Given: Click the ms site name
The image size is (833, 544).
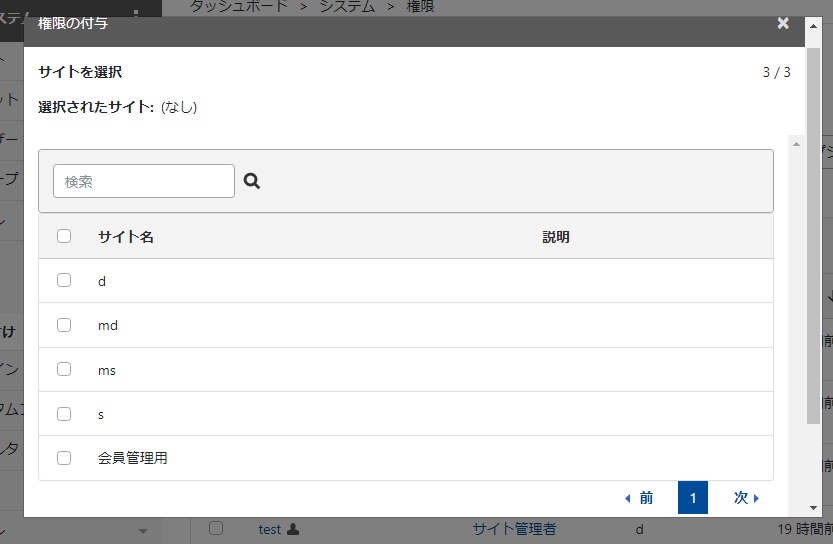Looking at the screenshot, I should pos(107,370).
